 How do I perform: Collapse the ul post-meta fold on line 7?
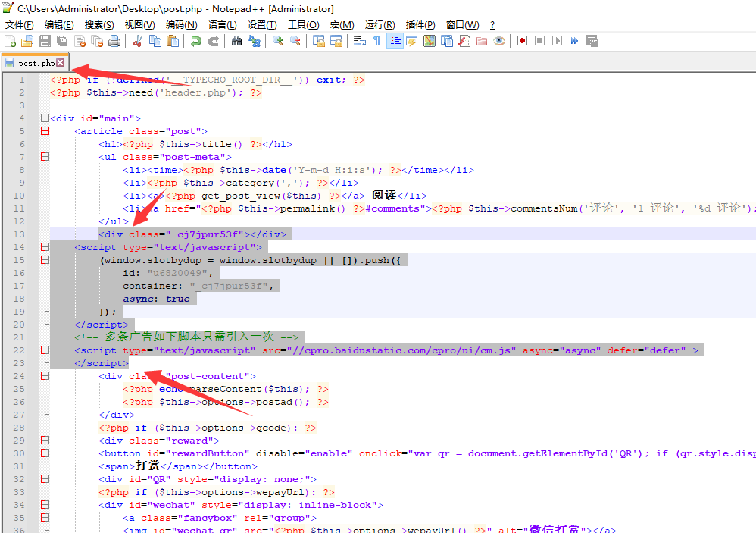point(45,157)
